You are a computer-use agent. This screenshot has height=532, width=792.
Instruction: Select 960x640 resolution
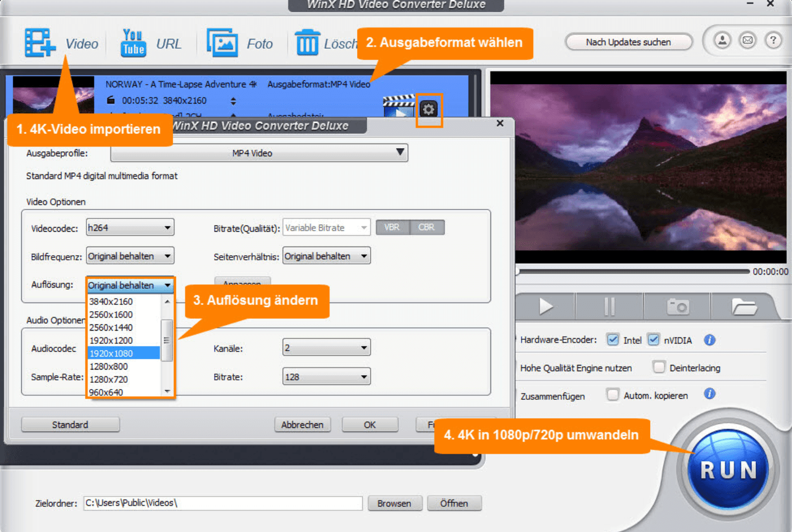124,392
